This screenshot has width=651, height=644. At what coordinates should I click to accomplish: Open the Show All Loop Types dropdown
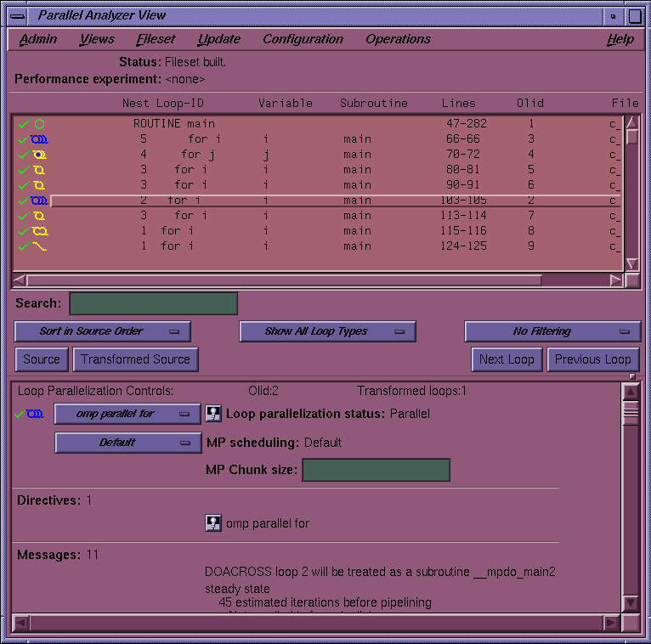tap(327, 331)
